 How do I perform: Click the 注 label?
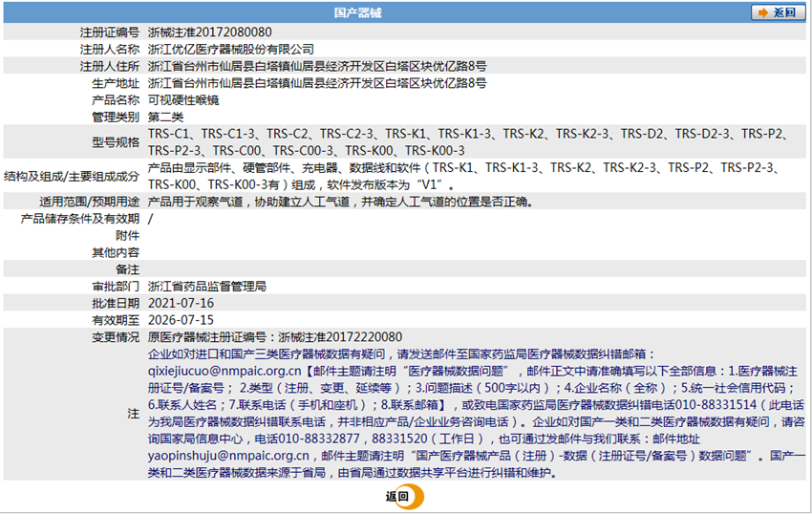[x=133, y=414]
